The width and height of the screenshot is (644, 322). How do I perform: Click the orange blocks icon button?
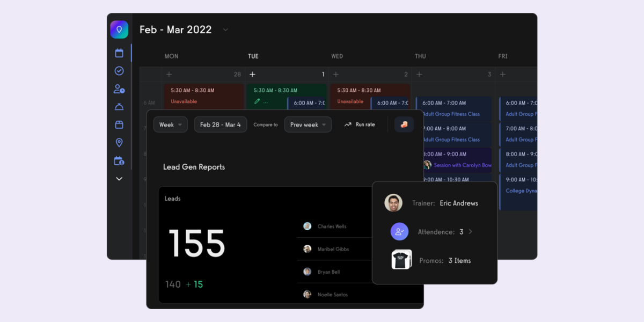point(404,125)
